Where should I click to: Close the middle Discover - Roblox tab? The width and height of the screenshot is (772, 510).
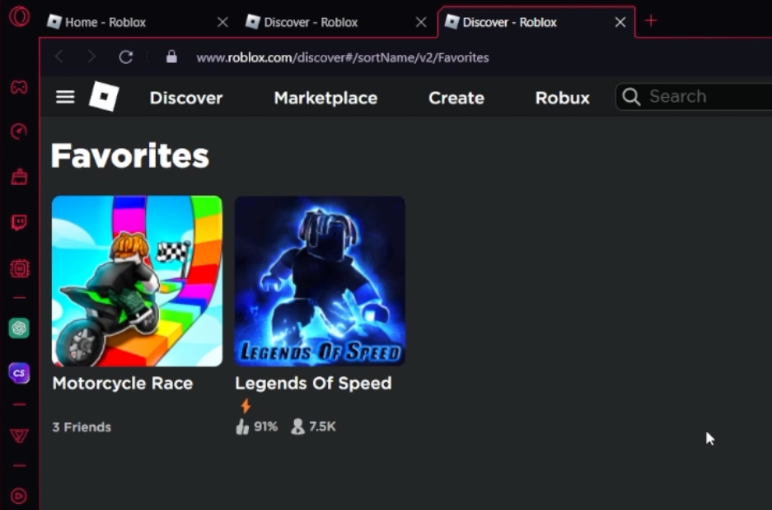click(x=421, y=22)
